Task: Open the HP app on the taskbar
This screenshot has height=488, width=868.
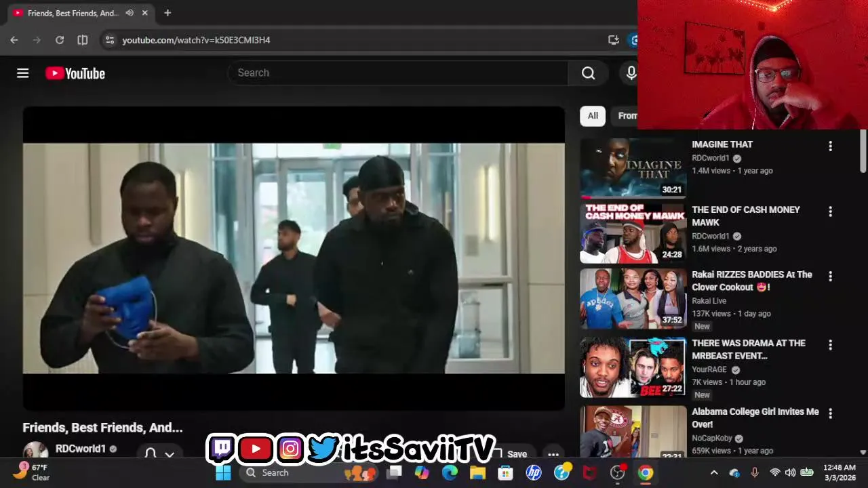Action: click(534, 472)
